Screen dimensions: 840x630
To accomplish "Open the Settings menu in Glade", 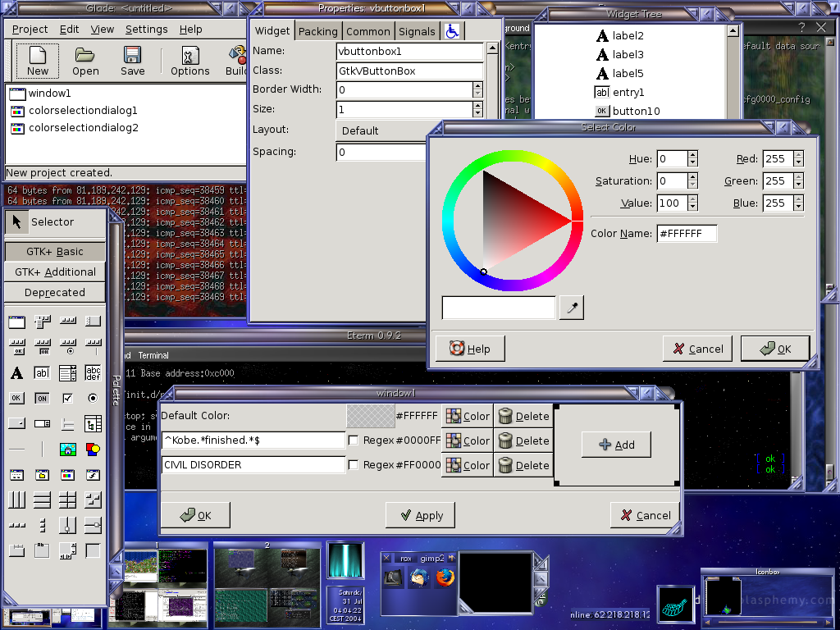I will click(x=146, y=29).
